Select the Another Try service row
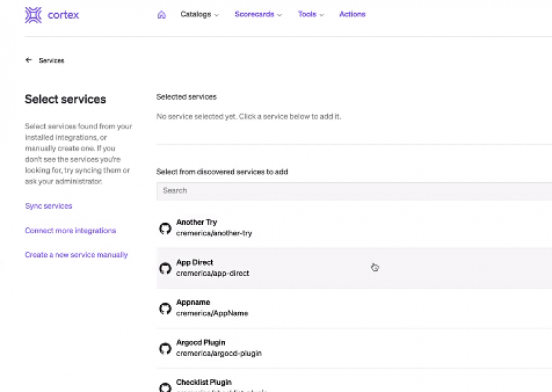Screen dimensions: 552x392 353,228
